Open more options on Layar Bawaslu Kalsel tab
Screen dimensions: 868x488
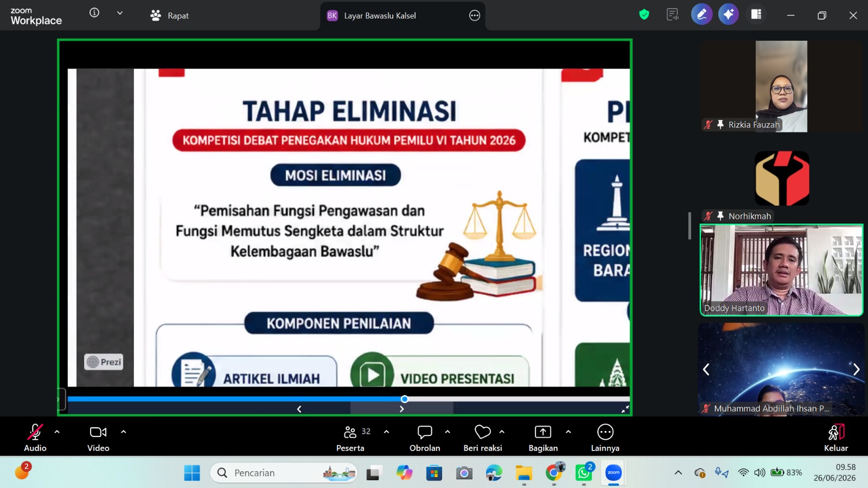[x=475, y=16]
